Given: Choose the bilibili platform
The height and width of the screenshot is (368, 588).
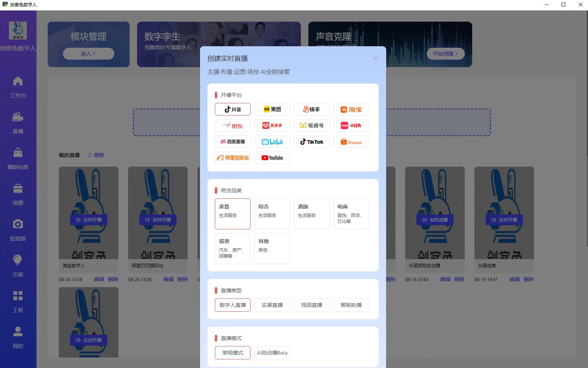Looking at the screenshot, I should (x=272, y=142).
